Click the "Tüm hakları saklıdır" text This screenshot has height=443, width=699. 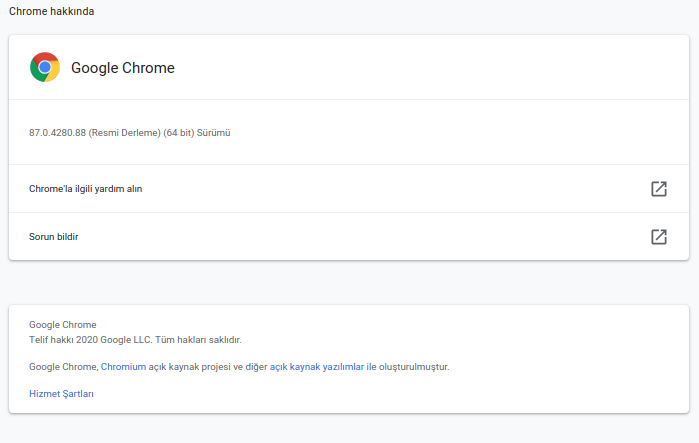click(x=197, y=340)
